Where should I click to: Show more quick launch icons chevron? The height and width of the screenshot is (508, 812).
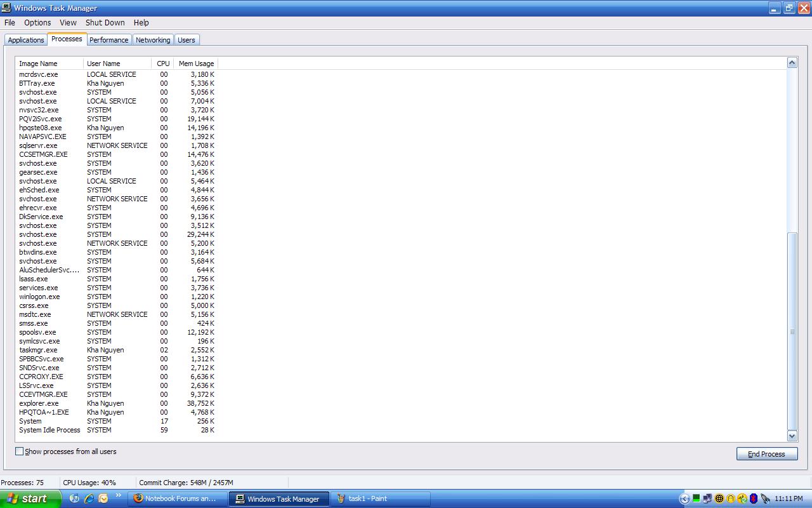pyautogui.click(x=118, y=496)
